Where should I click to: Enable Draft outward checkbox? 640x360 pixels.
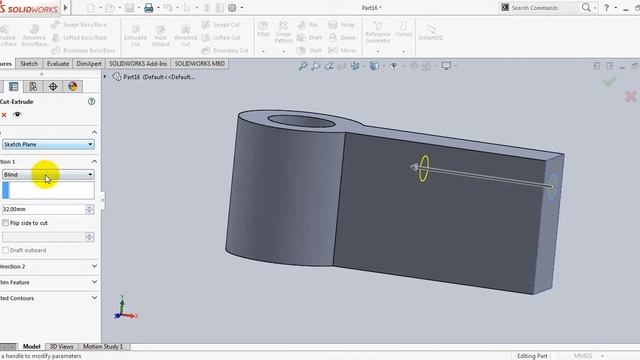coord(5,250)
